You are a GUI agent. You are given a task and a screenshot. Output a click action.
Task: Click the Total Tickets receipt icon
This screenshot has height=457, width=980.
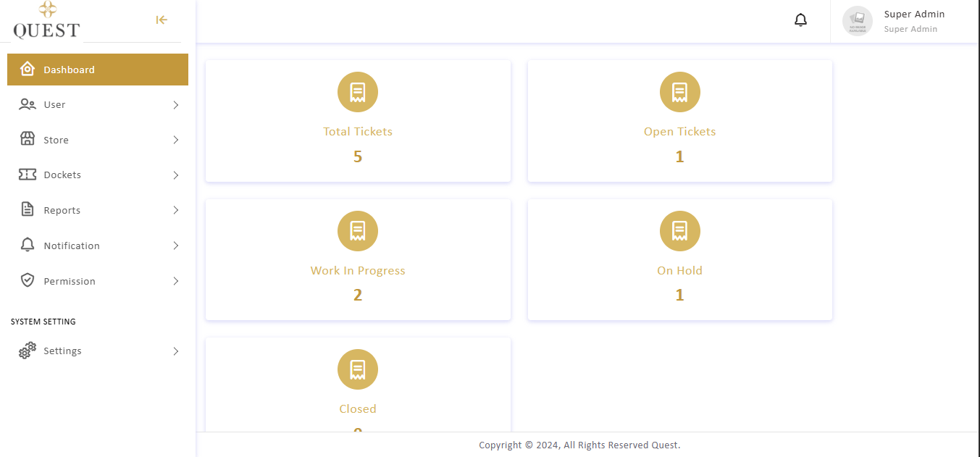(x=358, y=92)
